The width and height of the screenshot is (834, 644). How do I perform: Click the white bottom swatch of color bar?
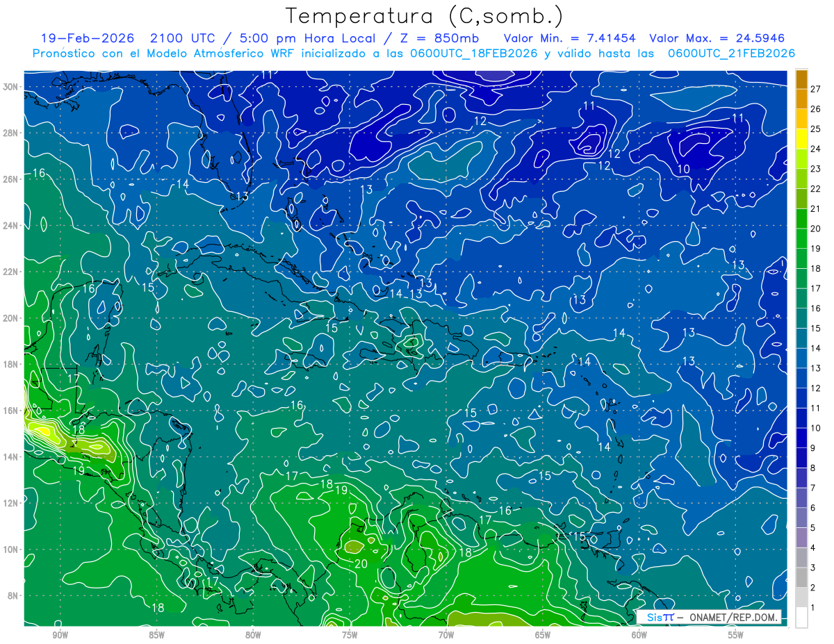tap(801, 617)
